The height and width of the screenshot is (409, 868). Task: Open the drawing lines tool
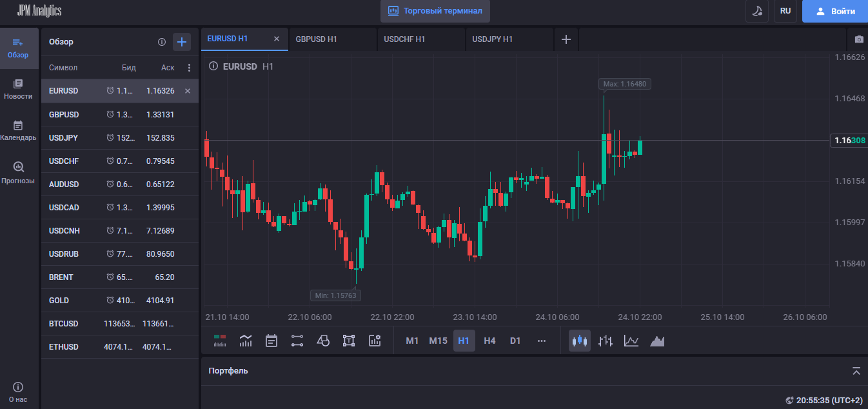coord(297,341)
